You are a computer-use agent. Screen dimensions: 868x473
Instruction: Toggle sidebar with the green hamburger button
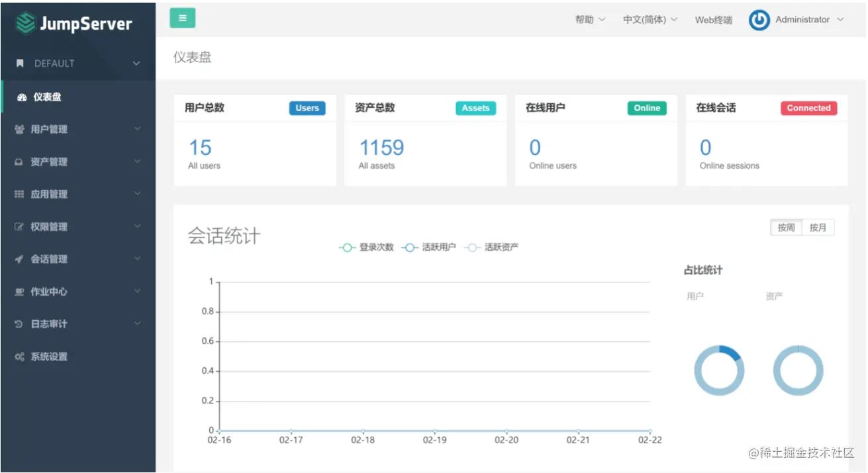[x=183, y=19]
